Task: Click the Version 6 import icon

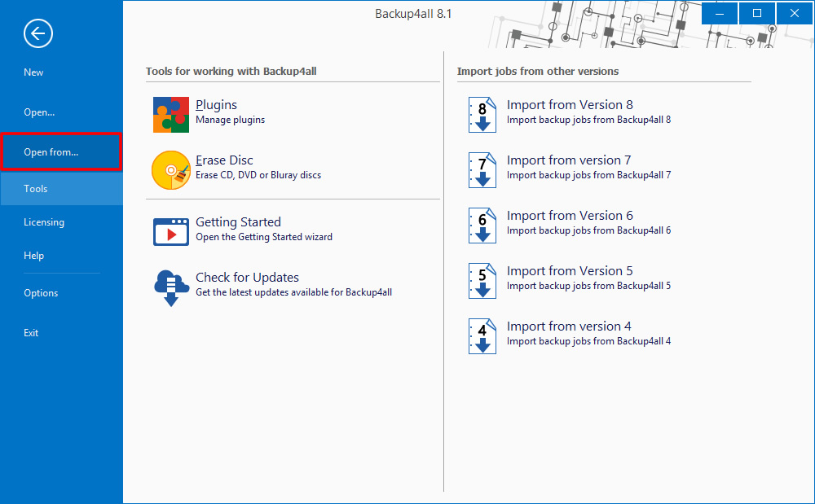Action: [482, 225]
